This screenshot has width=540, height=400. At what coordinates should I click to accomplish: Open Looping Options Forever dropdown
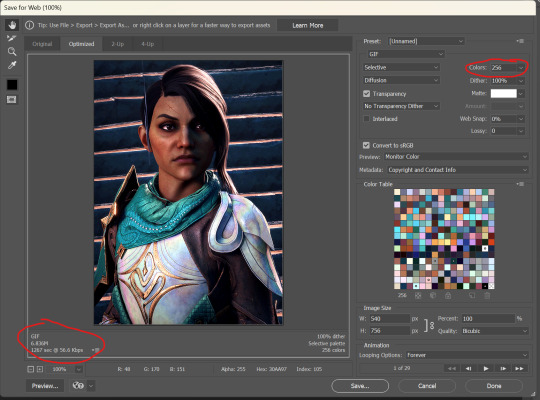467,355
